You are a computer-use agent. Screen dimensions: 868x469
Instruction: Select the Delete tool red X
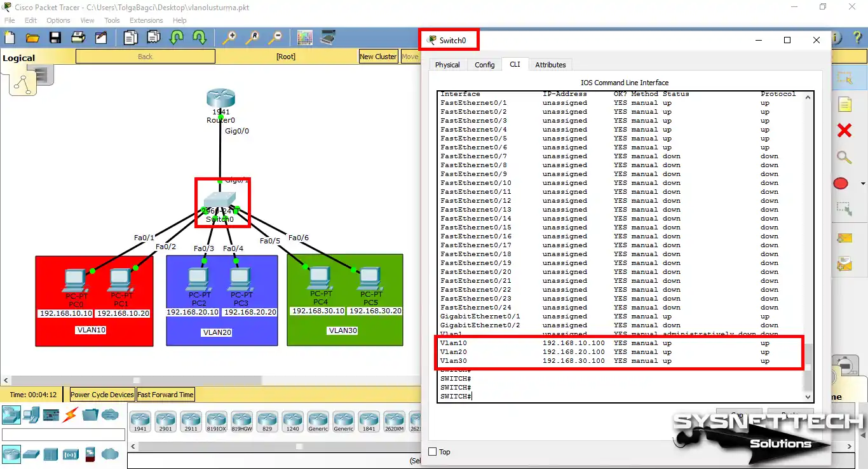pyautogui.click(x=844, y=131)
